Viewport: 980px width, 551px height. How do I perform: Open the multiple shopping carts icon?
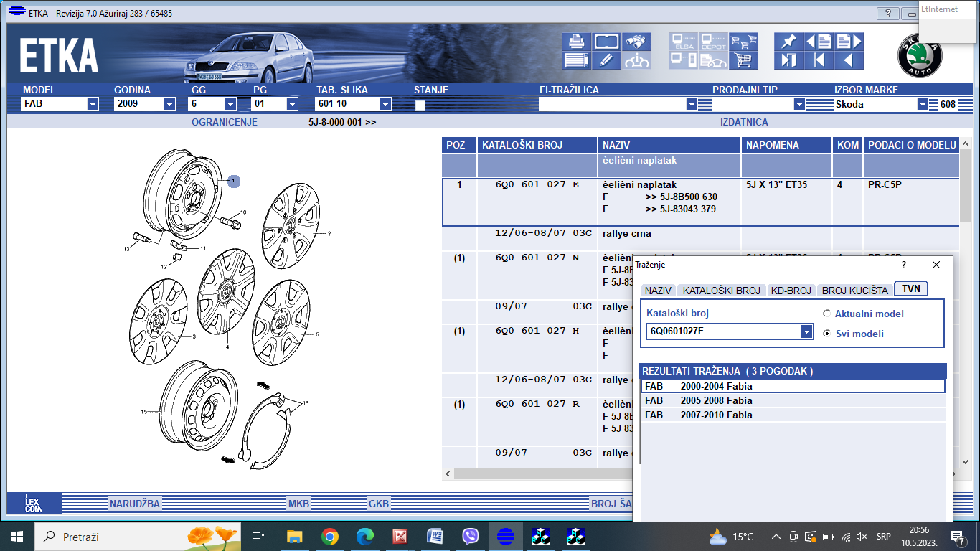(x=743, y=42)
